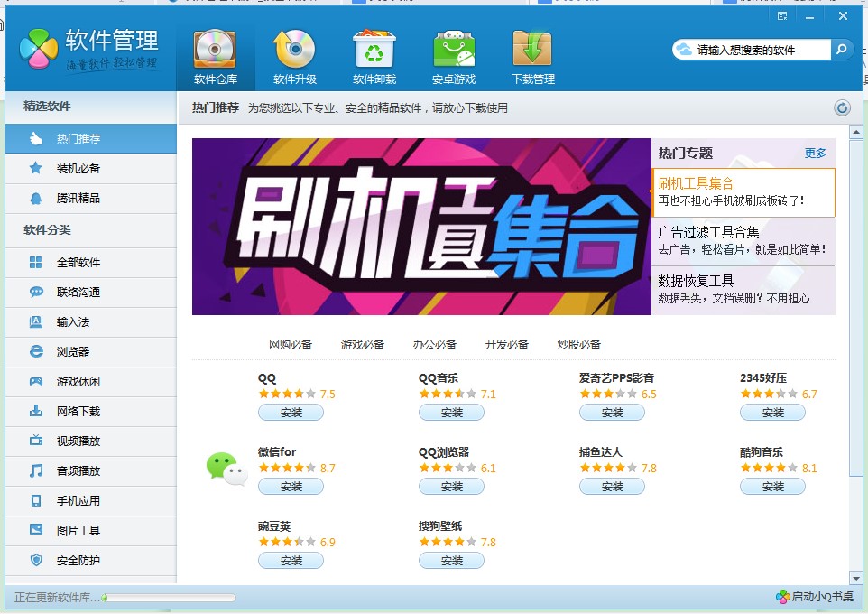Open the 软件卸载 recycle bin icon
868x614 pixels.
[x=374, y=51]
